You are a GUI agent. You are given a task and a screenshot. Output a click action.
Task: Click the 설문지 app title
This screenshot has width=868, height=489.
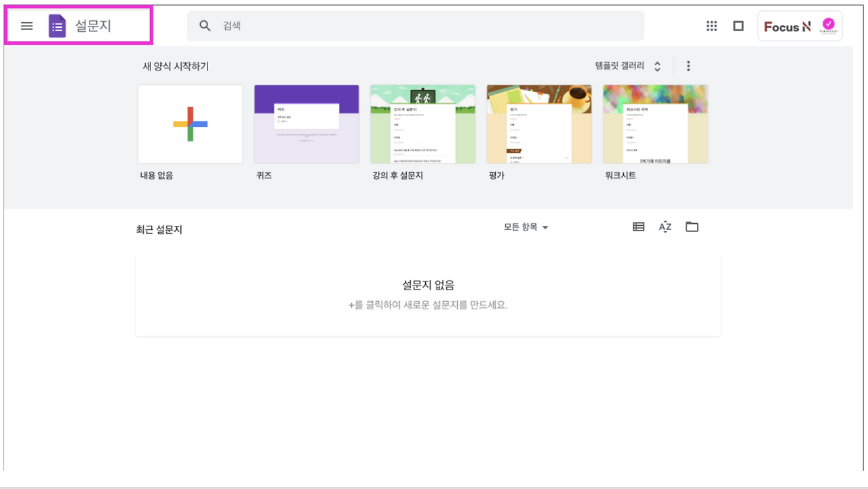90,26
